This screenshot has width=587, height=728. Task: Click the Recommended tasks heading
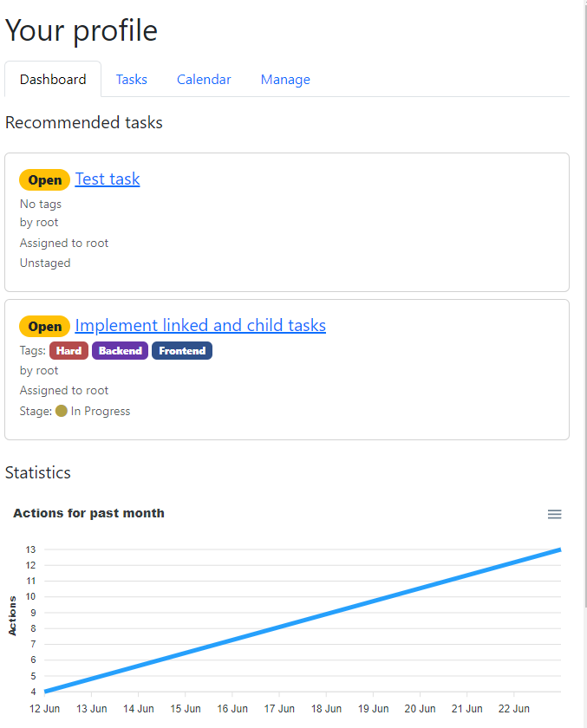pos(84,123)
